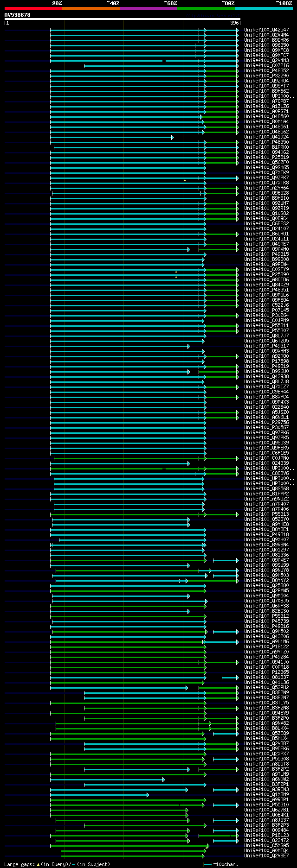Select UniRef100_P55313 row

coord(266,514)
